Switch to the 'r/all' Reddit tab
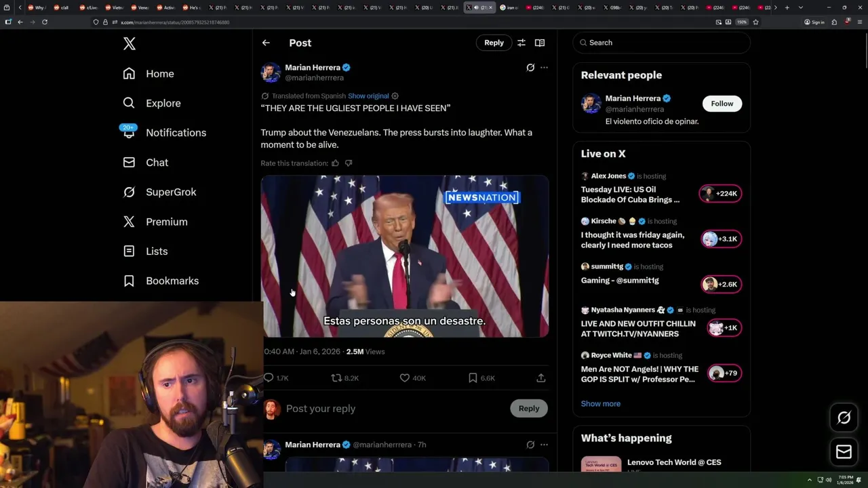Screen dimensions: 868x488 (63, 7)
